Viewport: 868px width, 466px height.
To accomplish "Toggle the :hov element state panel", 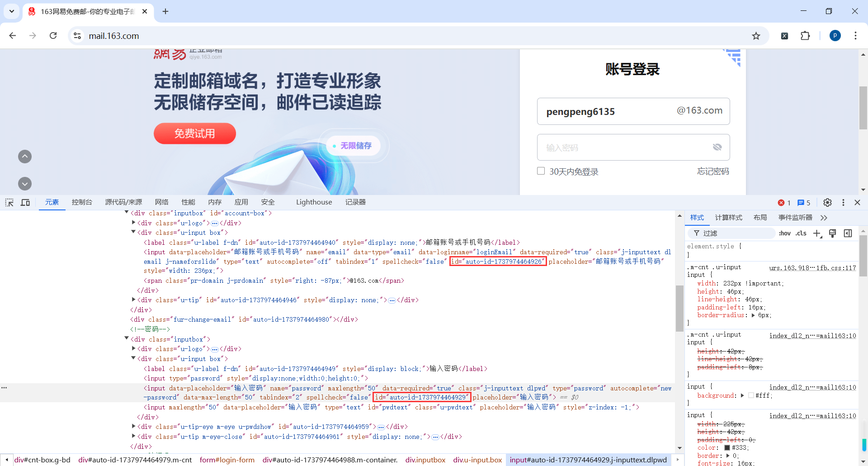I will pos(785,233).
